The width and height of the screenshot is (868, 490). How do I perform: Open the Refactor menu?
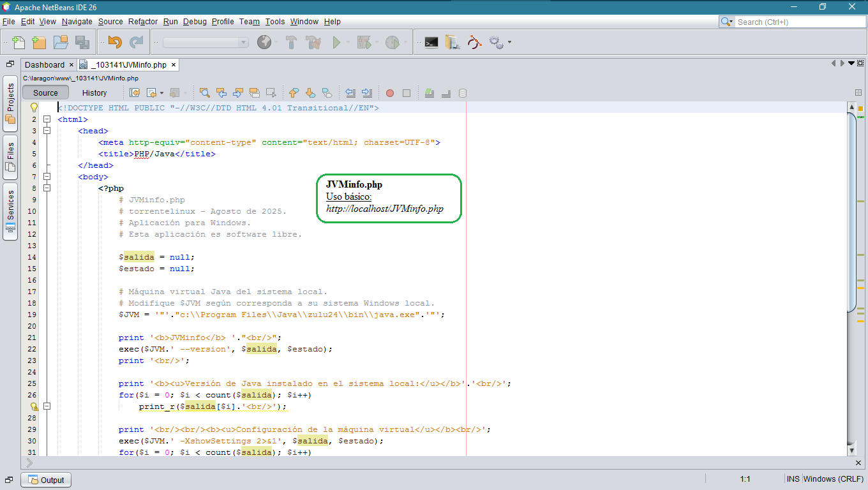click(x=142, y=21)
